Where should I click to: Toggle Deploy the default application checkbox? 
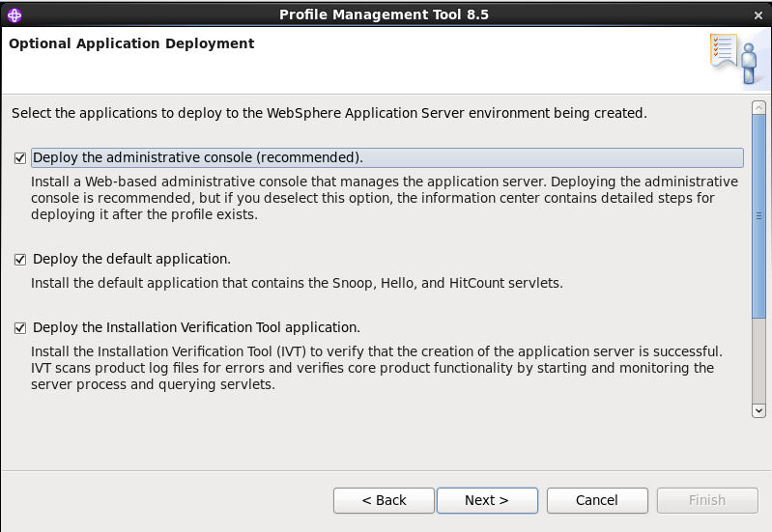pos(20,260)
